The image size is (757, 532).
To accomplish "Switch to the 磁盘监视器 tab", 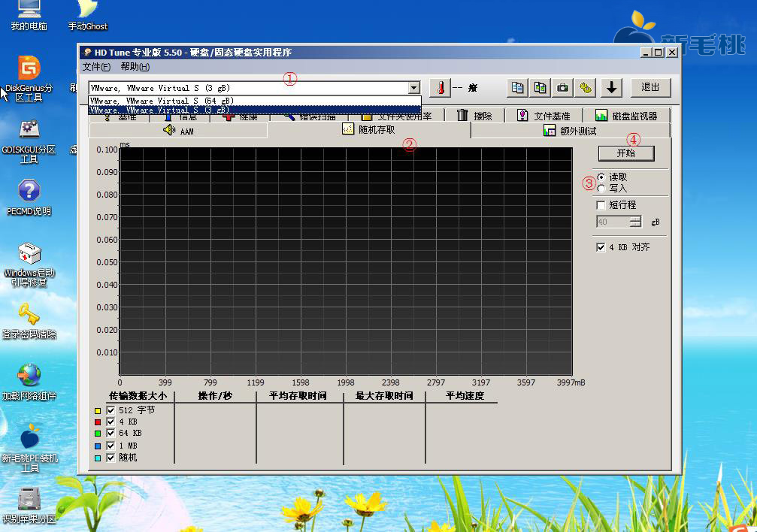I will pos(627,116).
